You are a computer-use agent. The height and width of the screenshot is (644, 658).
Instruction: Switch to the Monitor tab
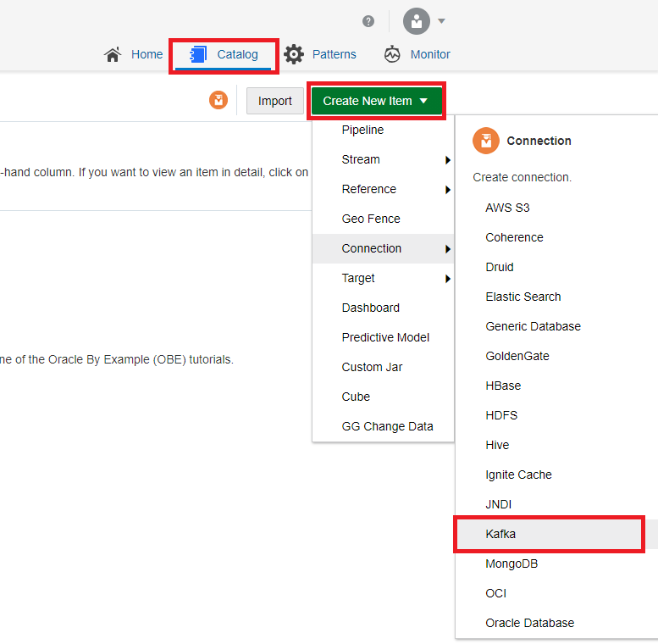429,54
